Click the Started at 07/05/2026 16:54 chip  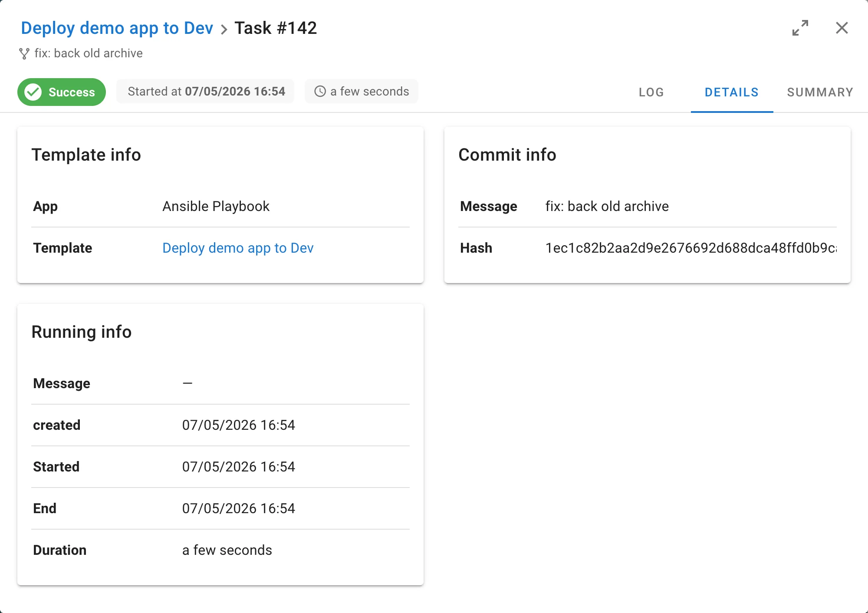pyautogui.click(x=205, y=91)
